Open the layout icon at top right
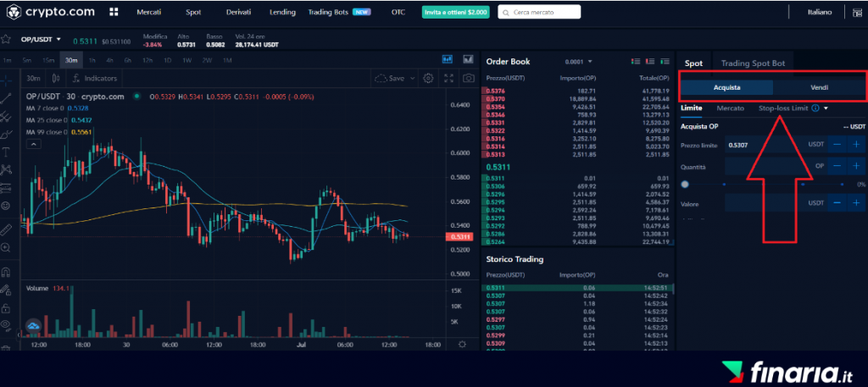Viewport: 868px width, 387px height. [x=857, y=12]
